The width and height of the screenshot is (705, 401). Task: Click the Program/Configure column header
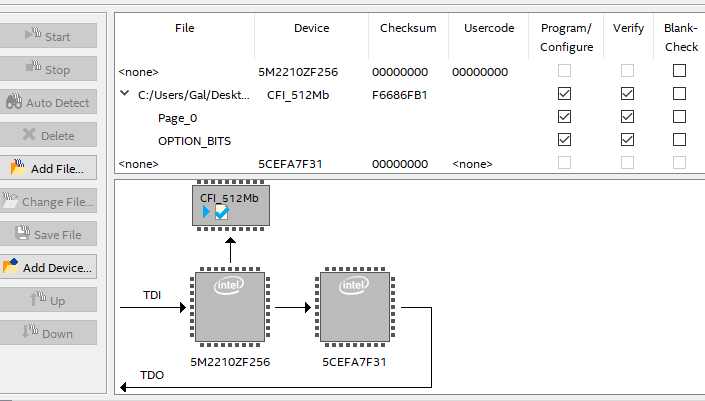coord(567,37)
